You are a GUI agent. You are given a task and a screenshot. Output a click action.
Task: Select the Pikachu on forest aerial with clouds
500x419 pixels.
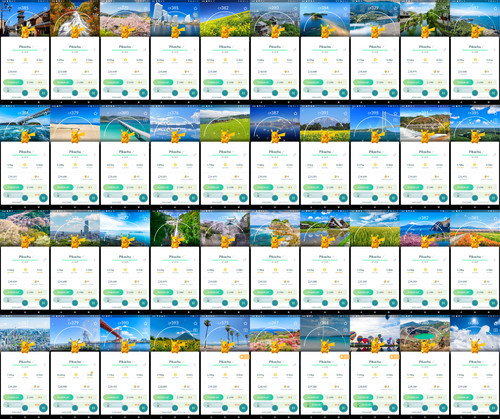[x=475, y=136]
